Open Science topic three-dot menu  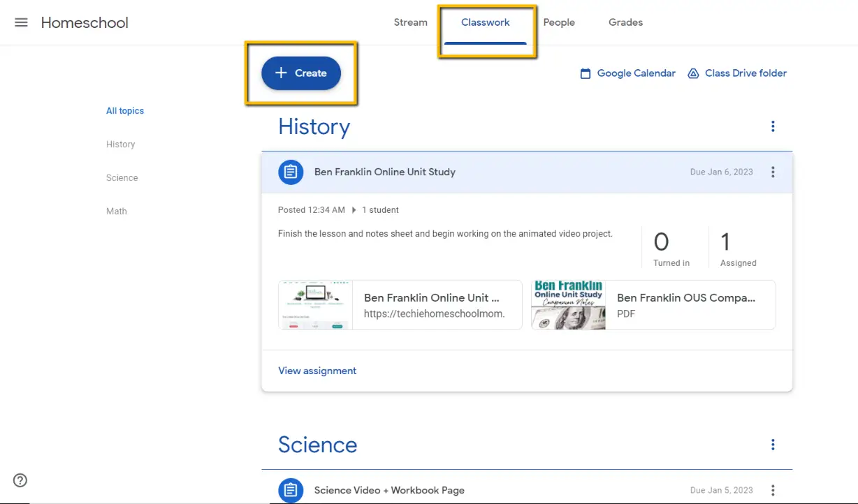tap(773, 445)
